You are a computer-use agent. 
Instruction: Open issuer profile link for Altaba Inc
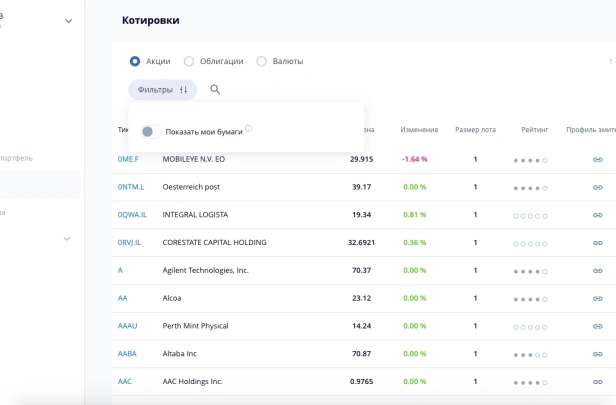[x=598, y=354]
